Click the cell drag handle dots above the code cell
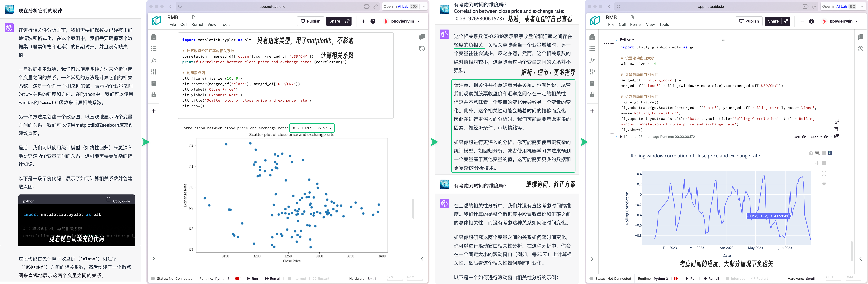The height and width of the screenshot is (284, 868). 724,40
